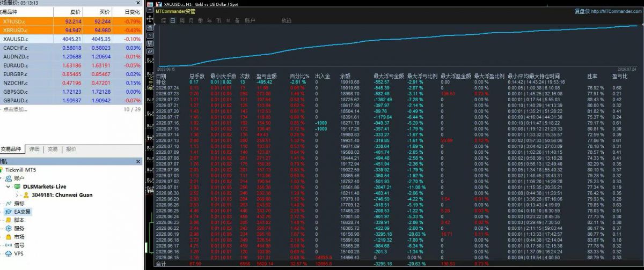This screenshot has width=644, height=270.
Task: Click the user icon beside 3049181: Chunwei Guan
Action: pyautogui.click(x=25, y=195)
